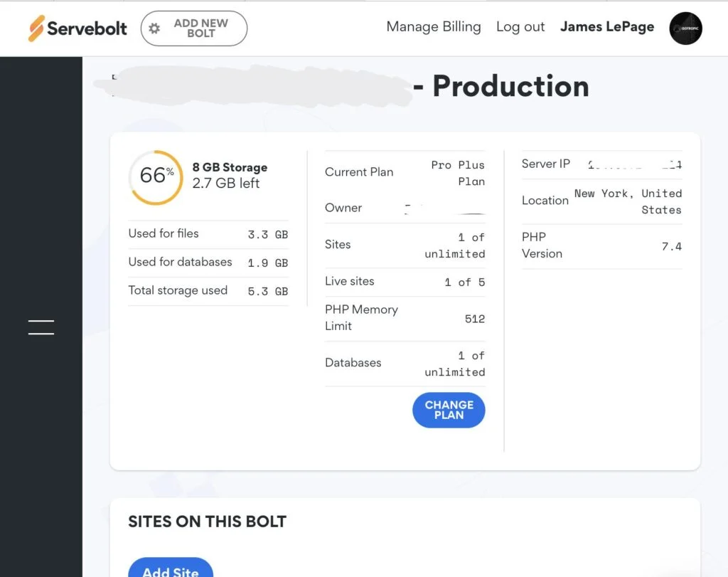Select the '3.3 GB' files value

click(268, 235)
